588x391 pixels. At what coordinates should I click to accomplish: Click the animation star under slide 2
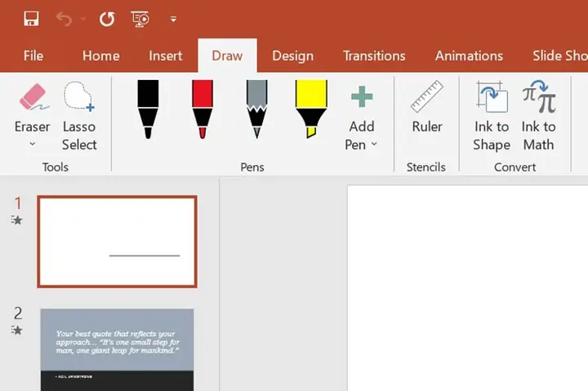pos(16,330)
